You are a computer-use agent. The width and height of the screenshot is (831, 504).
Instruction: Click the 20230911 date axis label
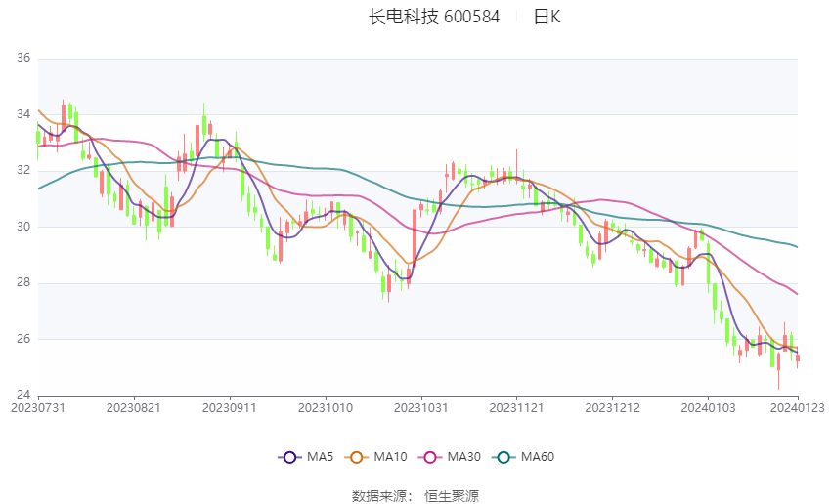230,408
